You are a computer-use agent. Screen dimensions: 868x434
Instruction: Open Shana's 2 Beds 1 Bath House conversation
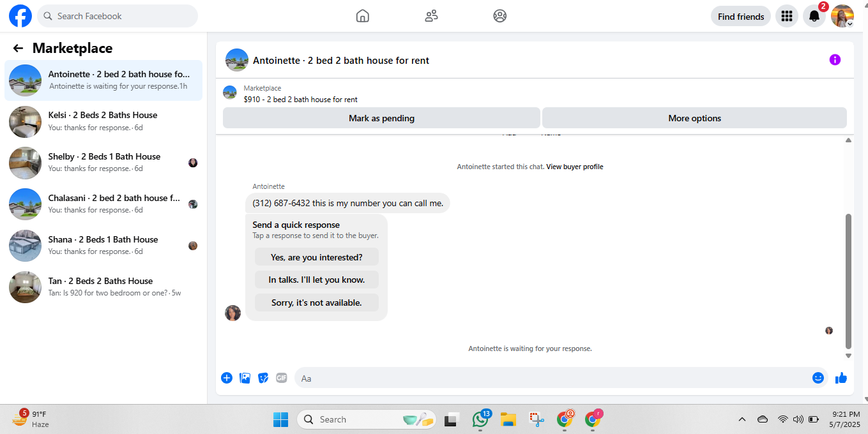103,246
